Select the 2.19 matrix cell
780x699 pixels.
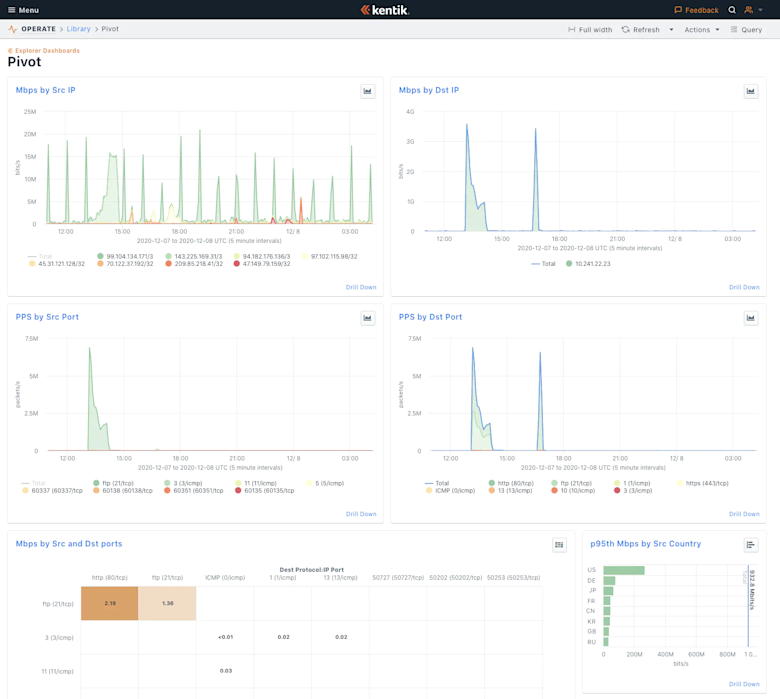pos(109,603)
